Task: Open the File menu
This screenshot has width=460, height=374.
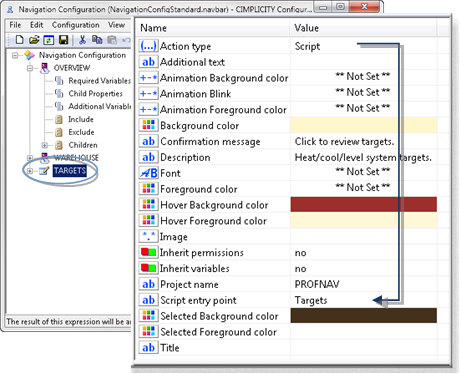Action: pyautogui.click(x=15, y=25)
